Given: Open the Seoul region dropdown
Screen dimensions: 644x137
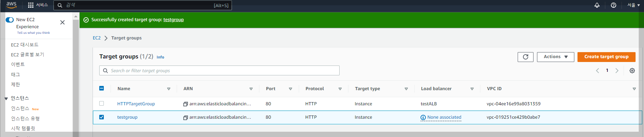Looking at the screenshot, I should click(633, 5).
